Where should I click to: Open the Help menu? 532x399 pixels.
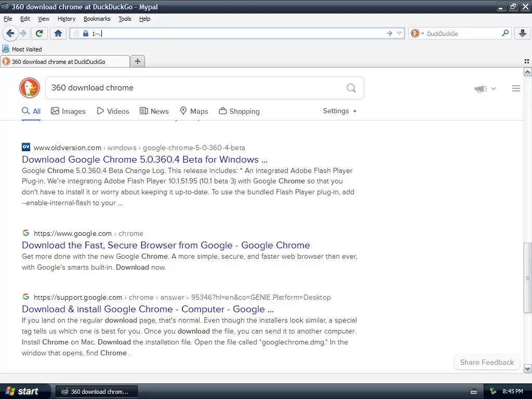click(145, 19)
